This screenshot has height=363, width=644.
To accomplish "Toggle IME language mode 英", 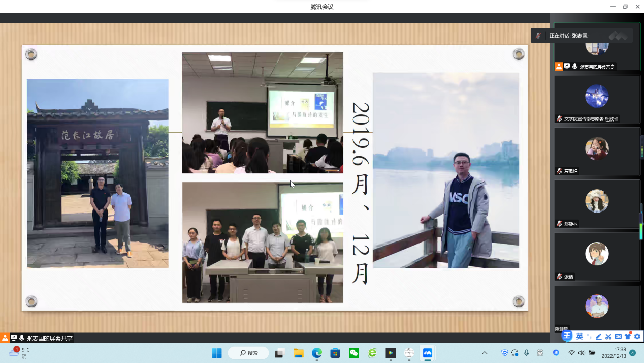I will click(579, 337).
